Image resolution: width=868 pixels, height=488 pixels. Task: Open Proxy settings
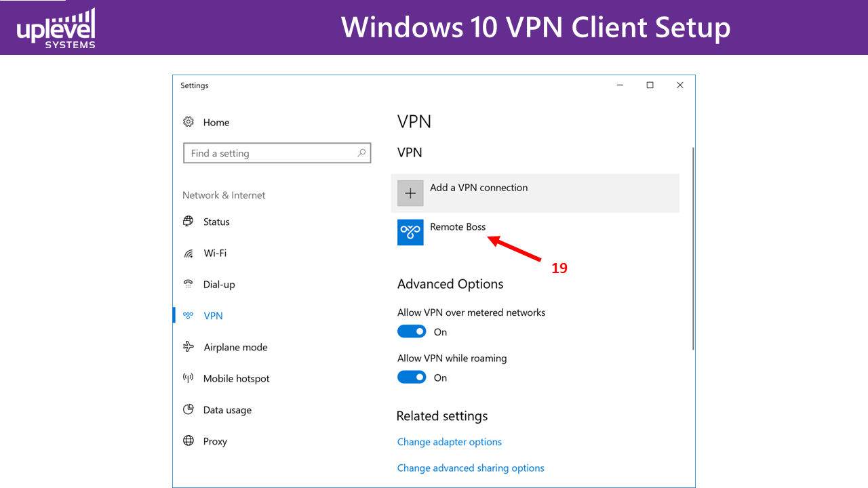coord(215,441)
